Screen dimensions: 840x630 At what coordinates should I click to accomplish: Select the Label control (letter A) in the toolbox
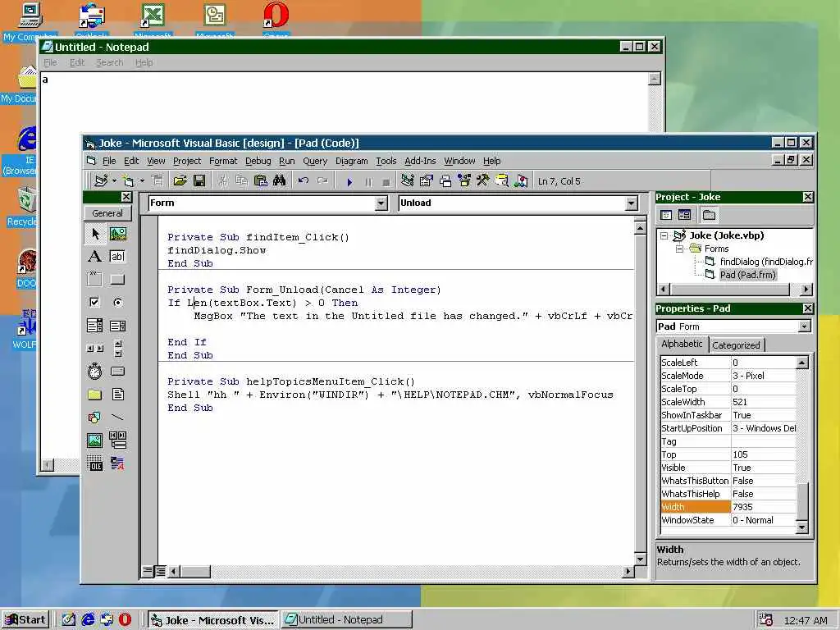95,257
